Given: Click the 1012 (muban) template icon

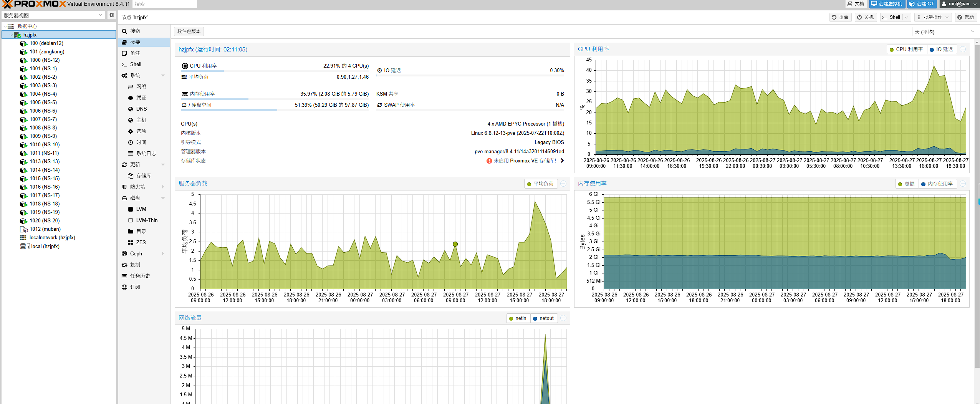Looking at the screenshot, I should (x=23, y=229).
